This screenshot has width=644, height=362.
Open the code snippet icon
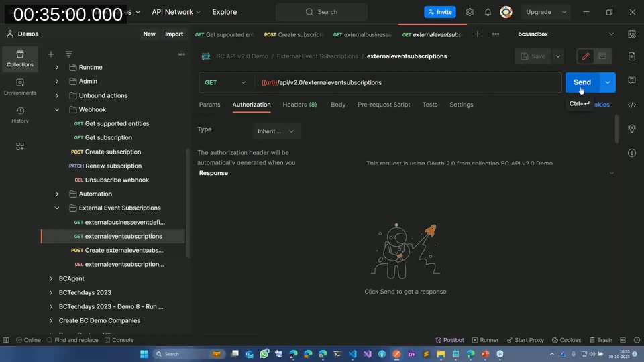click(632, 105)
